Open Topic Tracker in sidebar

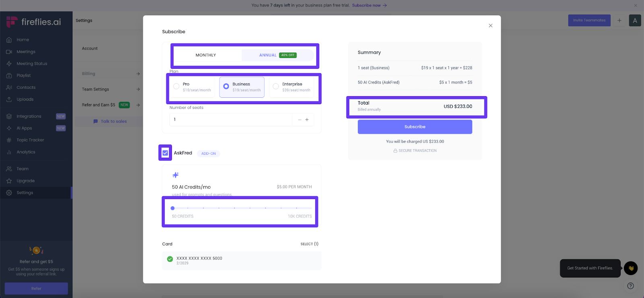click(30, 140)
